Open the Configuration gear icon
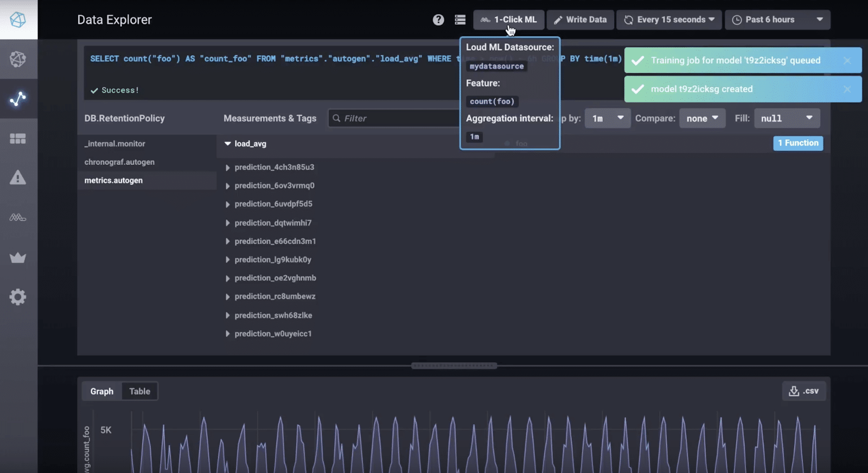The image size is (868, 473). pos(18,297)
